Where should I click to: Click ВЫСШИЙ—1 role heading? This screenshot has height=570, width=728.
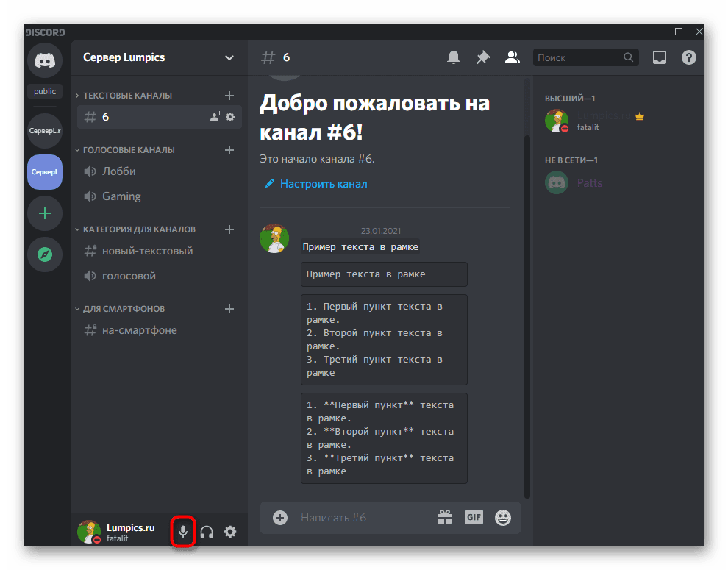(x=570, y=99)
